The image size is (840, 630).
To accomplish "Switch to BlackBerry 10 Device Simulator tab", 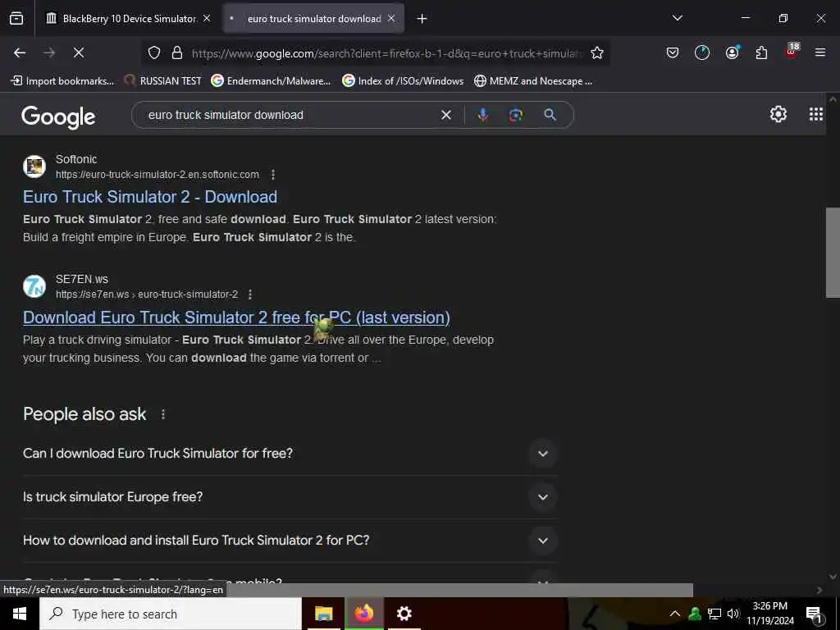I will click(x=129, y=19).
